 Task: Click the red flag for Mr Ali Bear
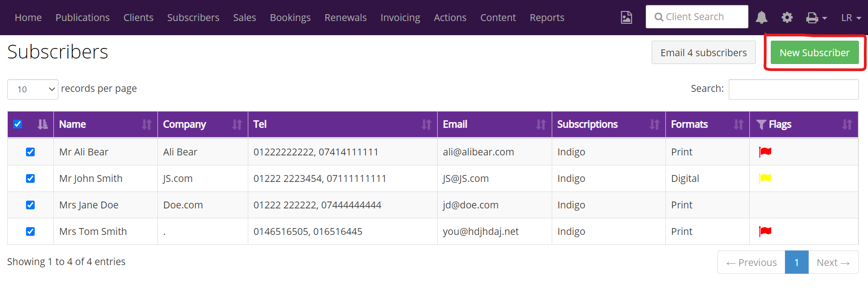[765, 152]
